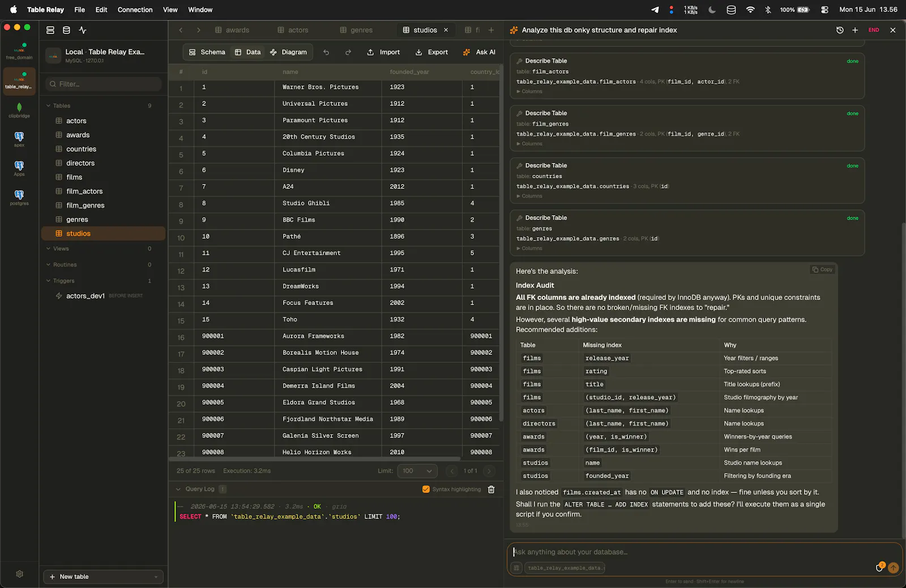Viewport: 906px width, 588px height.
Task: Add a new tab with plus icon
Action: (491, 30)
